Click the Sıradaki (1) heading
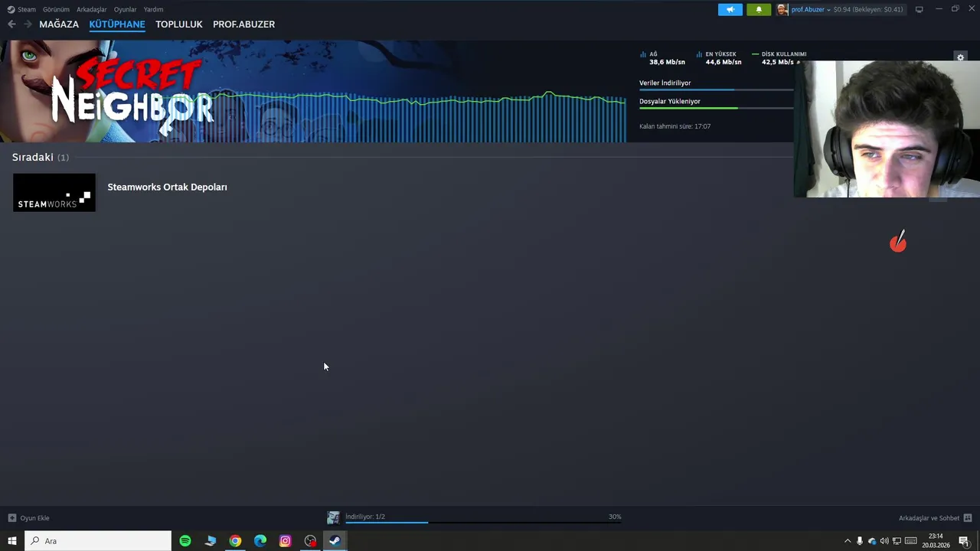Image resolution: width=980 pixels, height=551 pixels. tap(40, 157)
